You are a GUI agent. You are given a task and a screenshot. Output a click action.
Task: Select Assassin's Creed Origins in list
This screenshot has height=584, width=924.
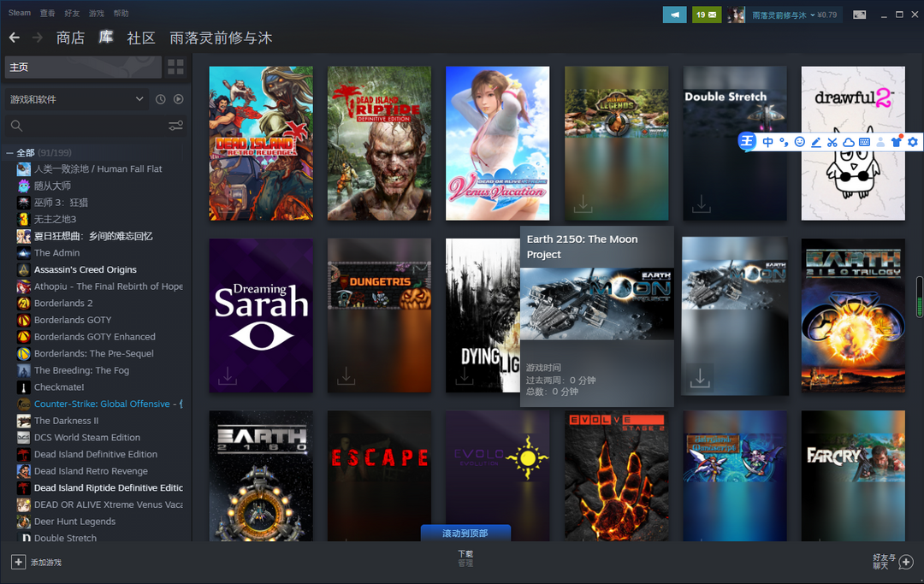tap(100, 269)
